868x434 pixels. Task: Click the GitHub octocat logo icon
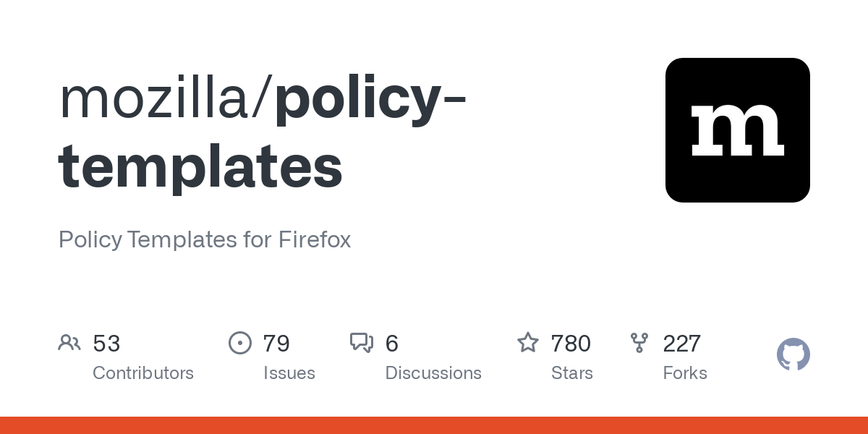click(x=793, y=354)
